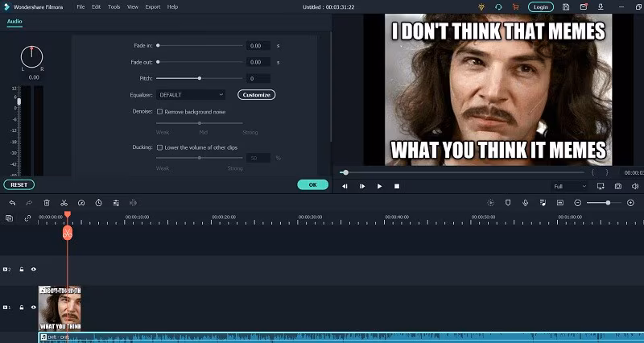Step back one frame
Viewport: 644px width, 343px height.
(345, 186)
